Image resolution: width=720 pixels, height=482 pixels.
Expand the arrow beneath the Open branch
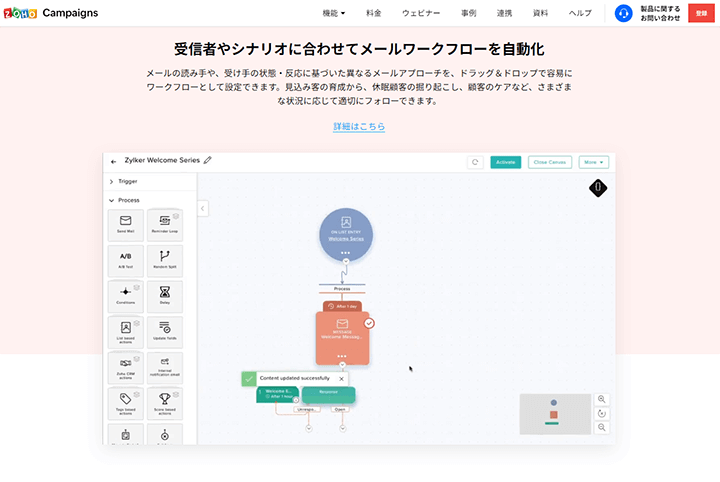343,428
